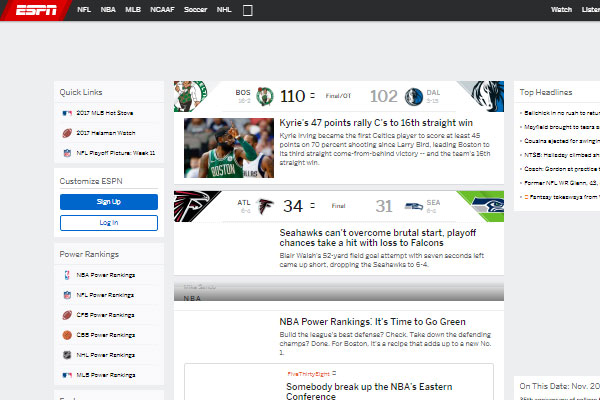Open headline Seahawks can't overcome brutal start

(378, 238)
